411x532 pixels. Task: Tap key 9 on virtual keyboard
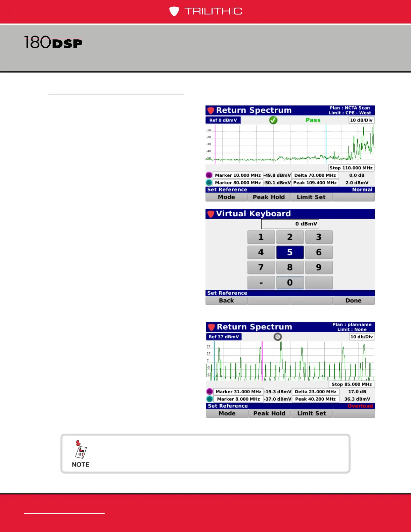click(x=319, y=267)
